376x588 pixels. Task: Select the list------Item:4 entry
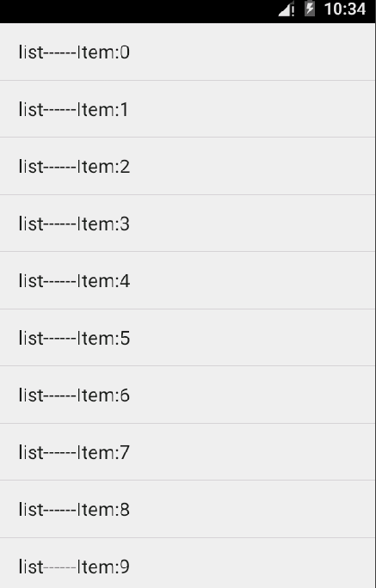click(x=188, y=280)
